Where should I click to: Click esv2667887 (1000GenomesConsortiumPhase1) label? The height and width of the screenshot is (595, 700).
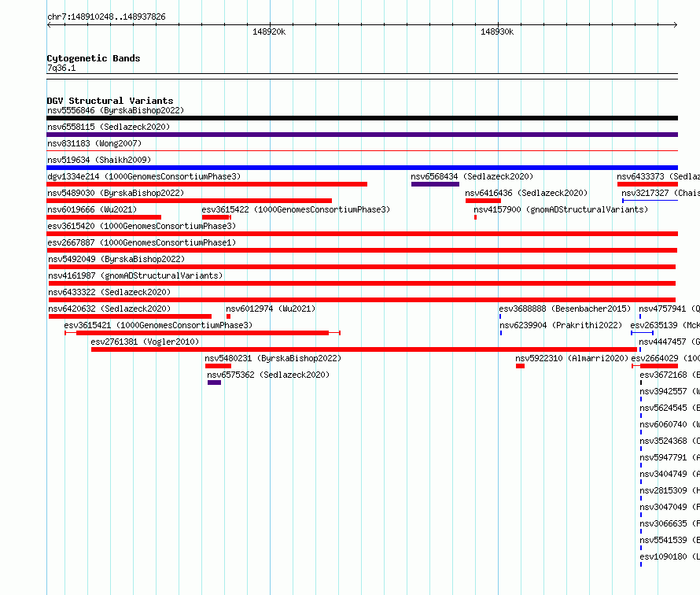(x=142, y=242)
